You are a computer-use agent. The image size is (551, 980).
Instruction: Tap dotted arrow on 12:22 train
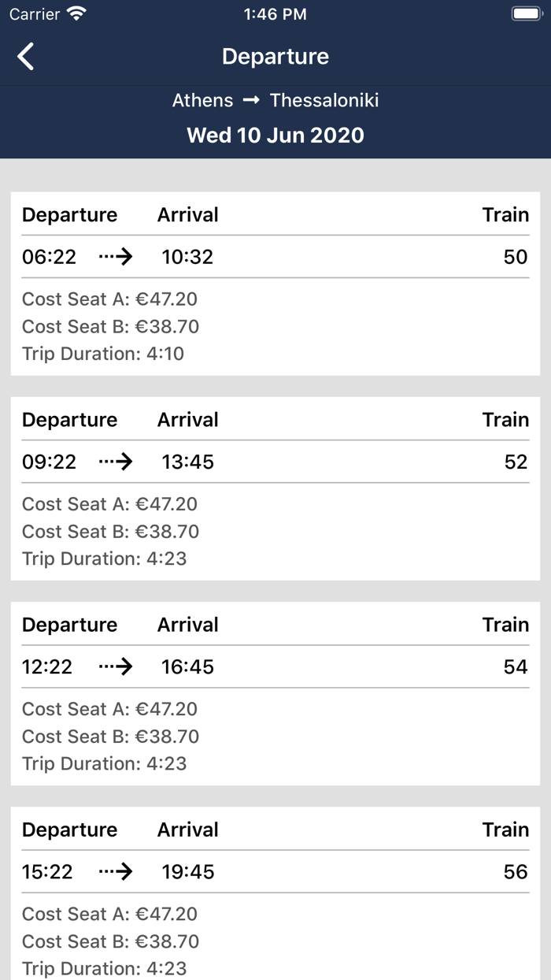(x=116, y=666)
